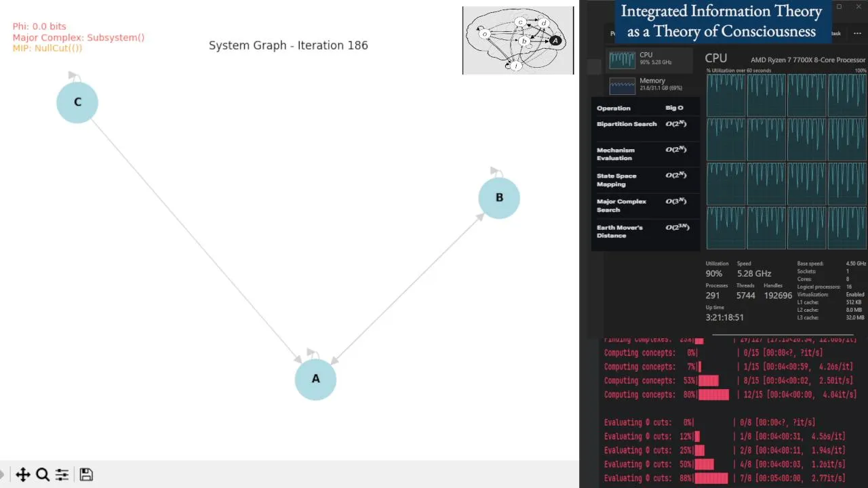The height and width of the screenshot is (488, 868).
Task: Click the Processes 291 value
Action: point(713,296)
